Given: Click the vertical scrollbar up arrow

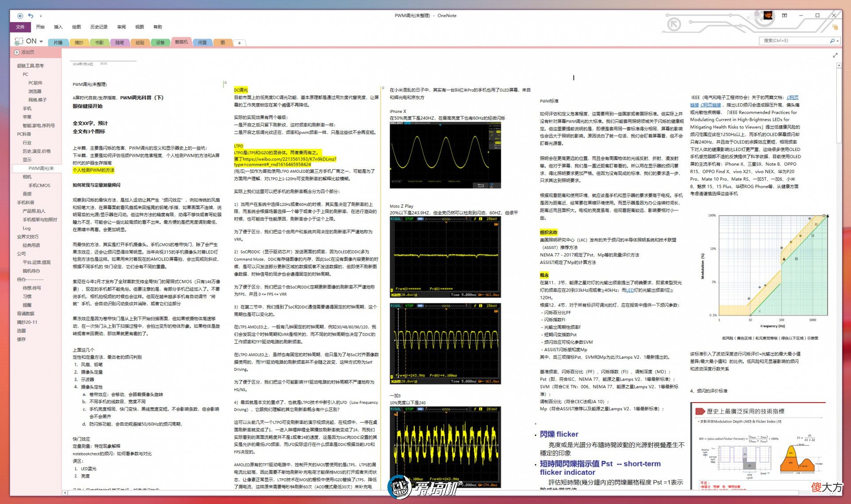Looking at the screenshot, I should click(x=839, y=66).
